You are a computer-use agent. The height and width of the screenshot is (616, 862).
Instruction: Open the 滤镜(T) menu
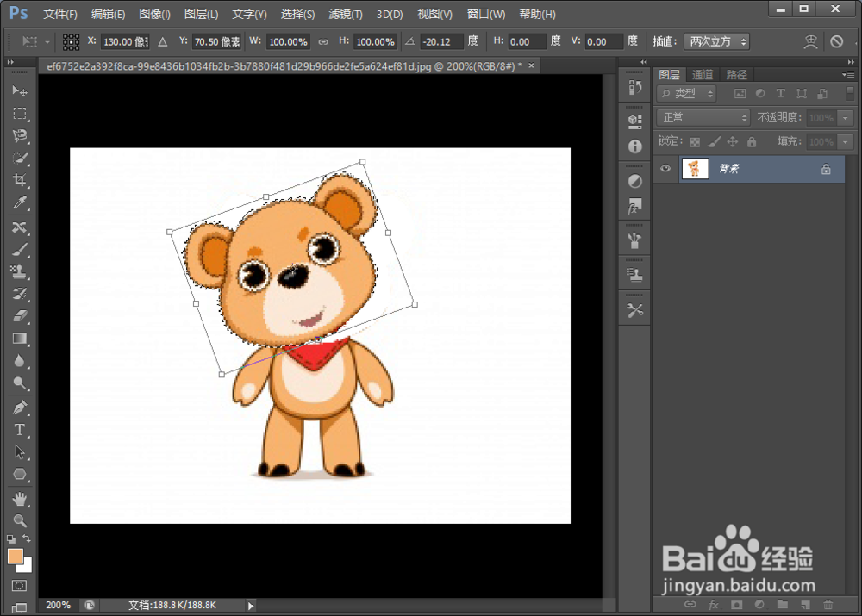click(346, 14)
